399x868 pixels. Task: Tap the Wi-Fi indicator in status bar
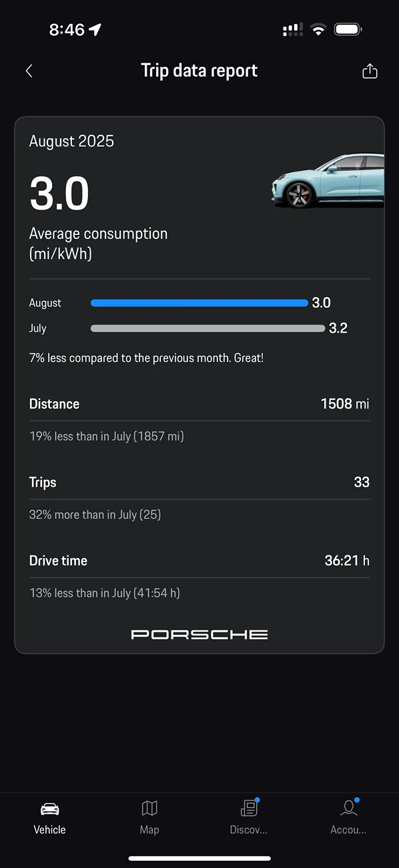(x=318, y=29)
